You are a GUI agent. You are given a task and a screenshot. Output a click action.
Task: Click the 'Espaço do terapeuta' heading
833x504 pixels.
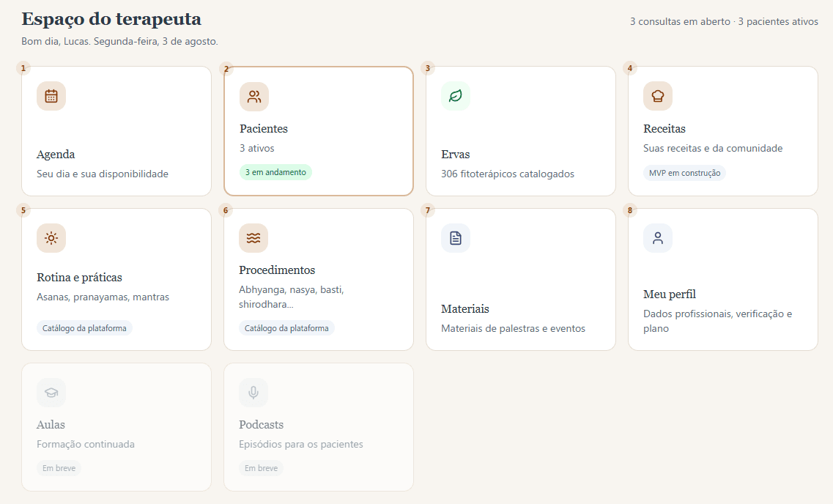coord(111,19)
